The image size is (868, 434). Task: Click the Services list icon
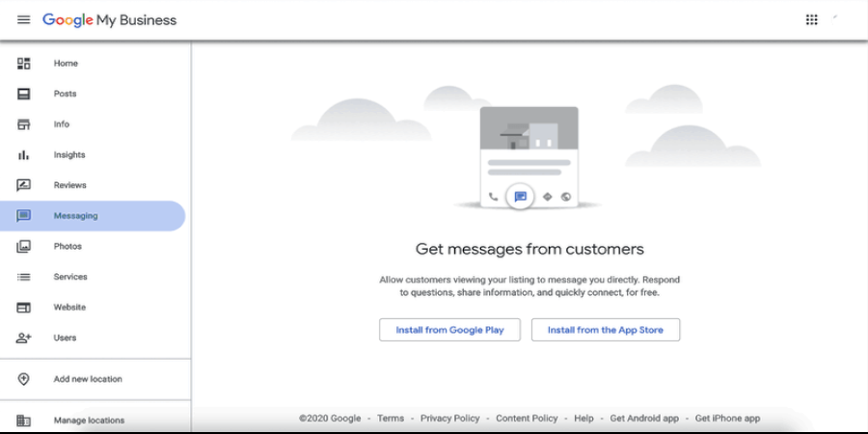(x=23, y=277)
